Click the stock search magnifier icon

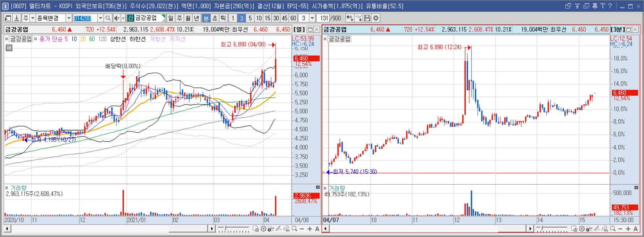[x=108, y=18]
